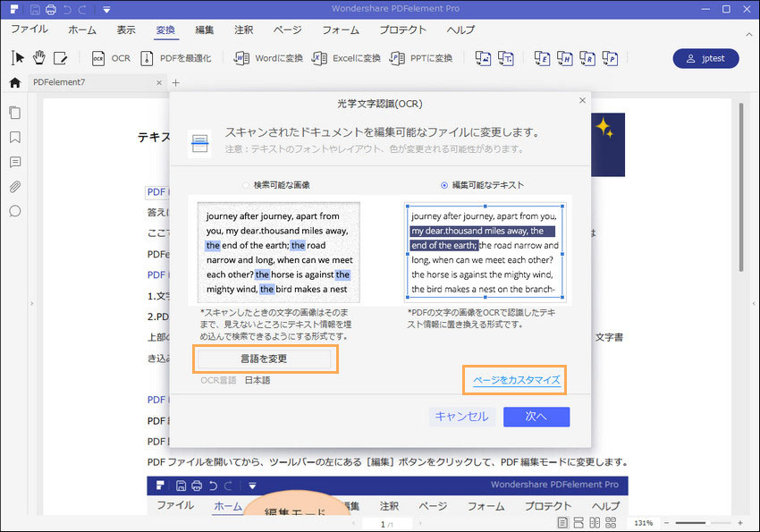Image resolution: width=760 pixels, height=532 pixels.
Task: Switch to two-page continuous view icon
Action: click(x=611, y=523)
